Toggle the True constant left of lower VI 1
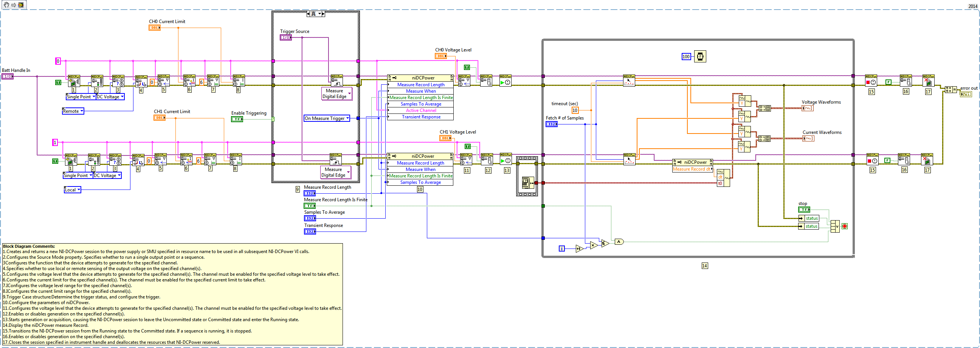Screen dimensions: 980x348 tap(55, 161)
